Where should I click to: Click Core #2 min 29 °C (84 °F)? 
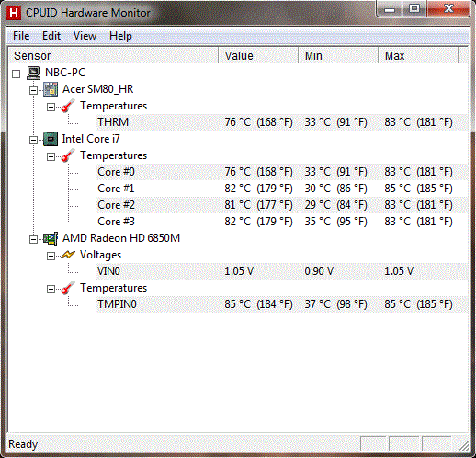(335, 205)
